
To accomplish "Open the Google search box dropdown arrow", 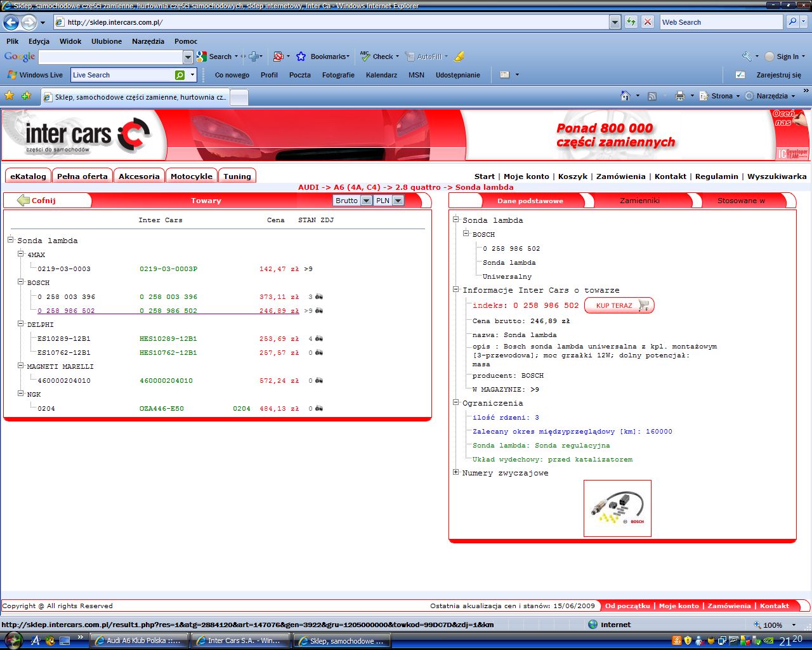I will click(x=188, y=57).
